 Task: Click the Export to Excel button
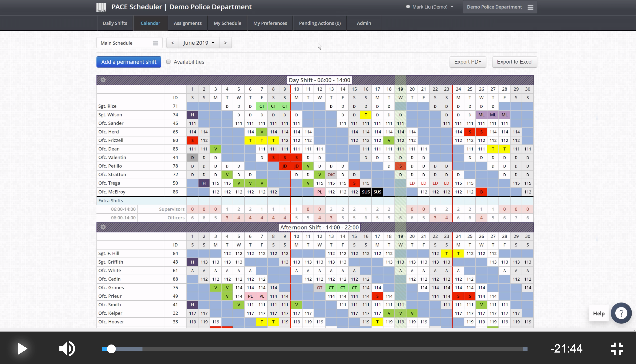pos(515,62)
